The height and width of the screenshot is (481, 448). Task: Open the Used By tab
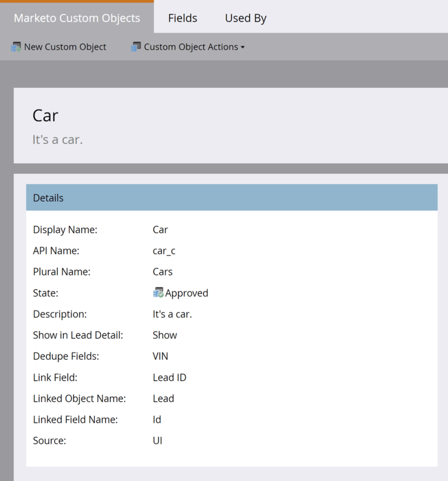246,18
